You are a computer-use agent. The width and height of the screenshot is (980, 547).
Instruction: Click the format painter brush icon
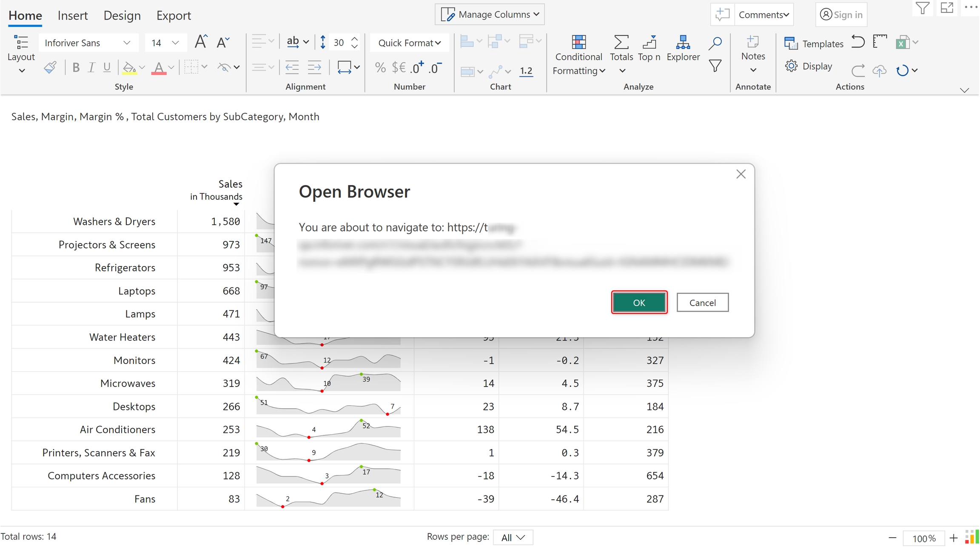[50, 67]
